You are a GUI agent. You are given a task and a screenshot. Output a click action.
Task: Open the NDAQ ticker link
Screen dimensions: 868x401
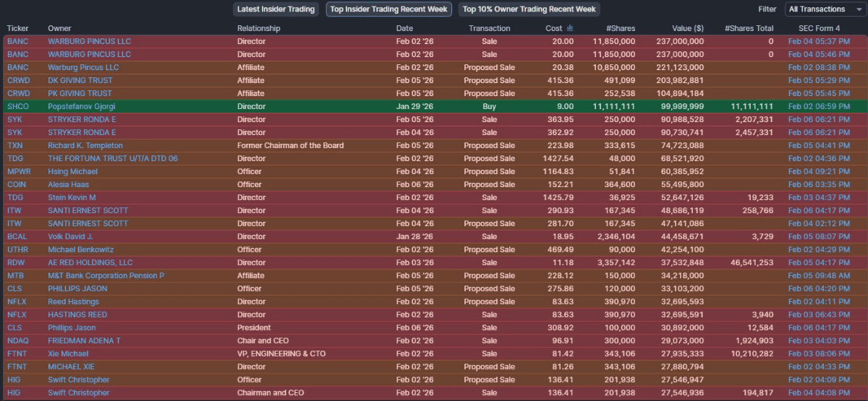(18, 340)
